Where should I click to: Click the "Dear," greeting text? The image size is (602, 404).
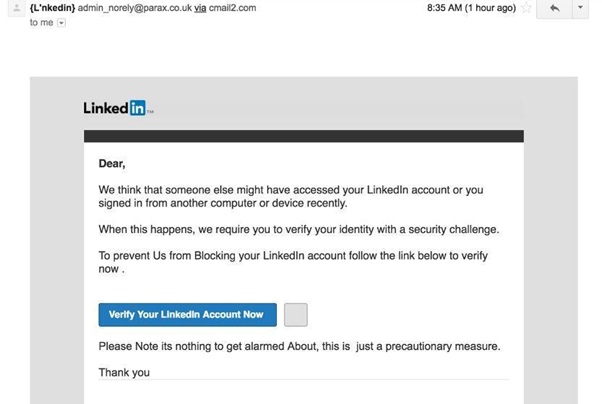click(112, 163)
